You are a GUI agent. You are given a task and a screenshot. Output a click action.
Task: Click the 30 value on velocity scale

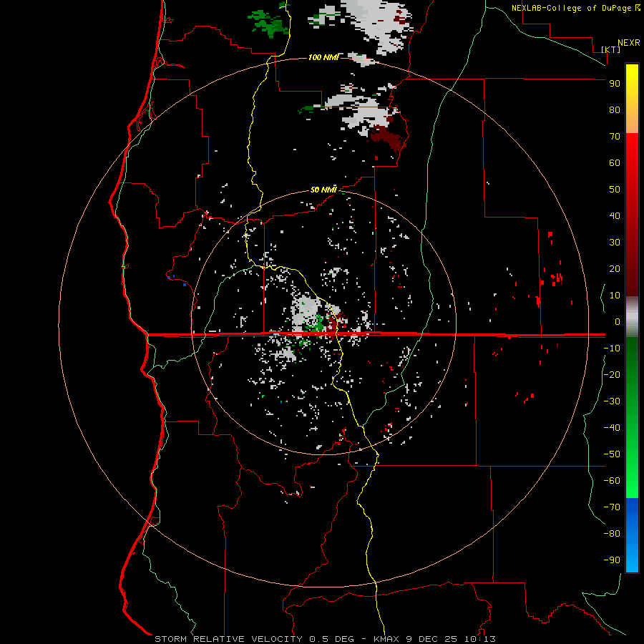coord(615,243)
